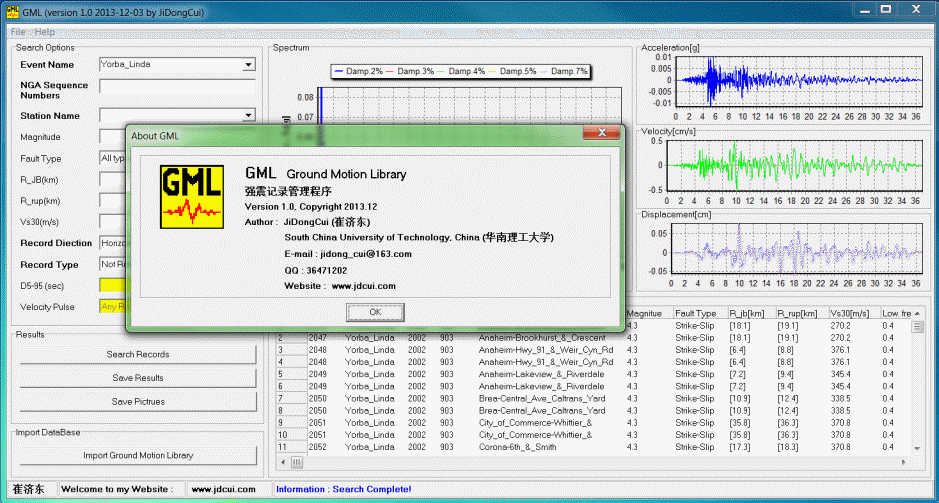Click the R_rup(km) input field
Image resolution: width=939 pixels, height=503 pixels.
tap(113, 201)
